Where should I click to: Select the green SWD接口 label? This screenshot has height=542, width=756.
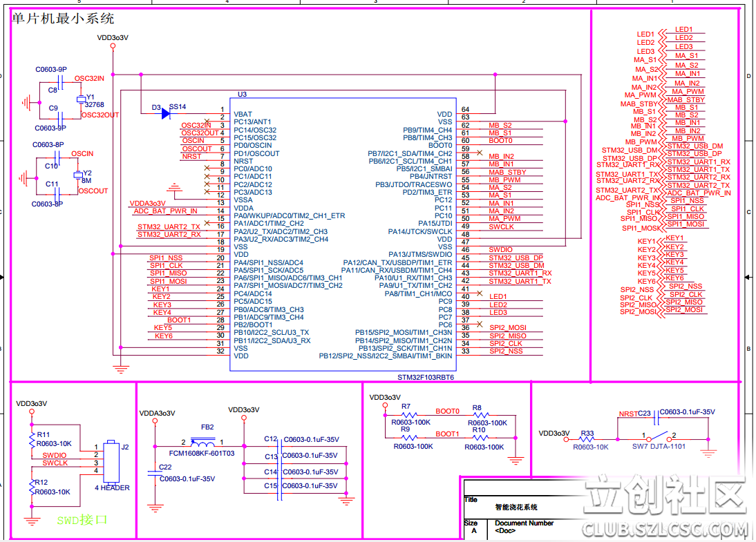pyautogui.click(x=82, y=520)
